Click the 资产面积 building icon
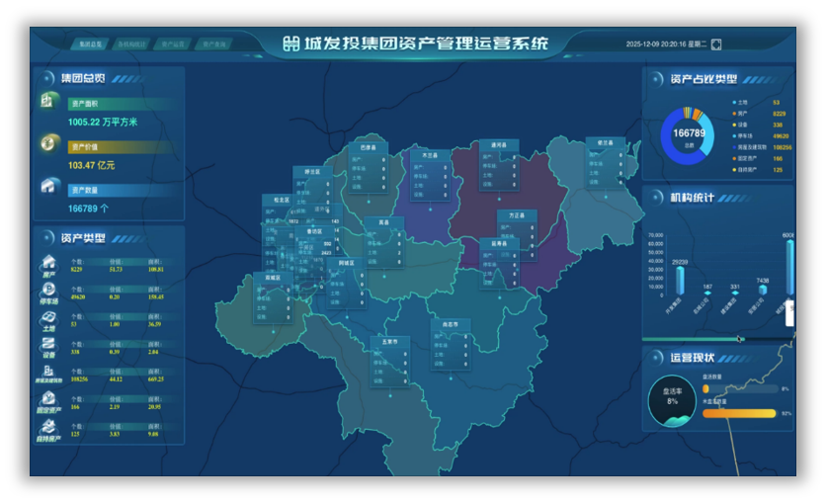Image resolution: width=827 pixels, height=504 pixels. 48,101
